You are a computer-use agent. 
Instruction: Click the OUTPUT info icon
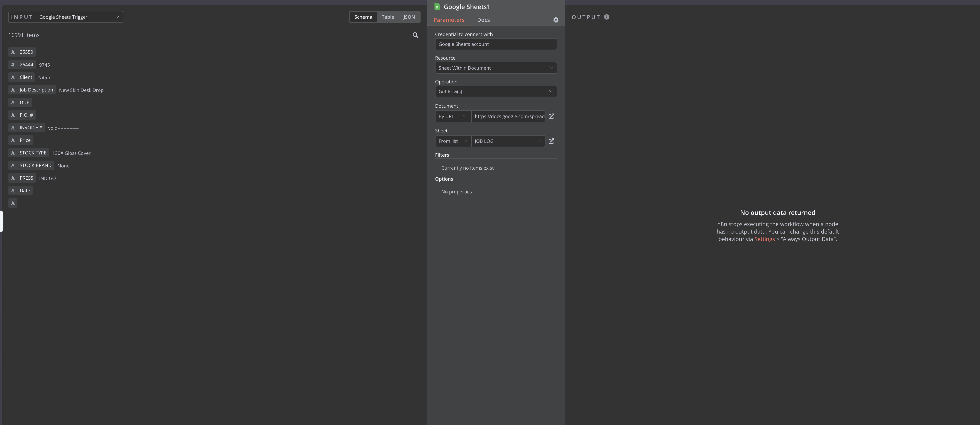point(606,17)
